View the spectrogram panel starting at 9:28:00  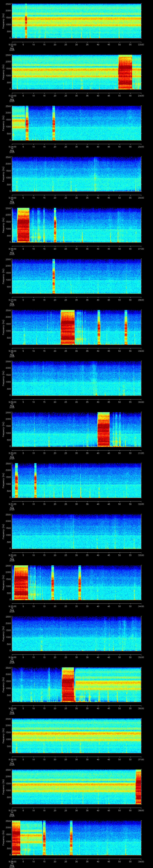pos(76,327)
